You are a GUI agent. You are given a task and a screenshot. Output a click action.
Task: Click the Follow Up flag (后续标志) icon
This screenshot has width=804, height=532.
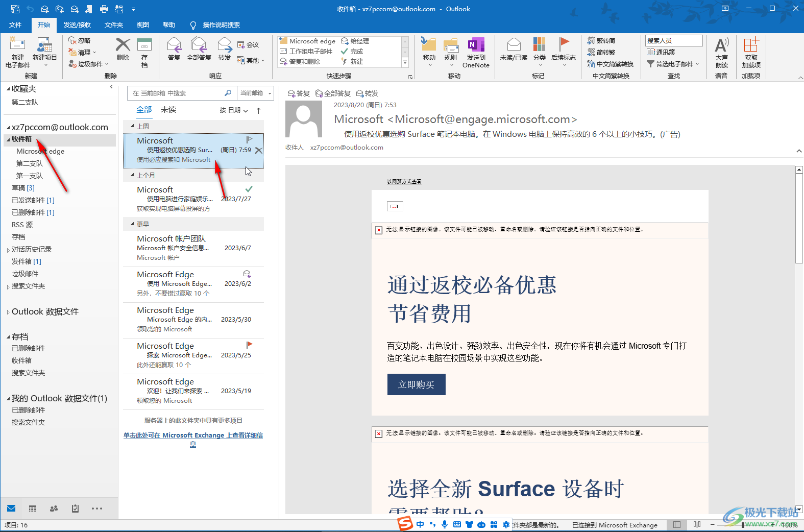point(564,45)
